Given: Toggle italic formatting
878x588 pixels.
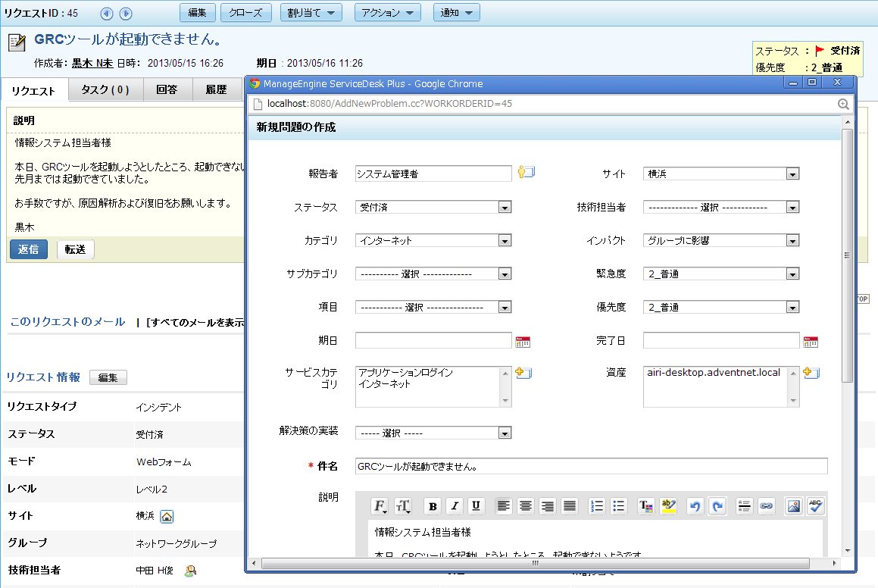Looking at the screenshot, I should (x=454, y=506).
